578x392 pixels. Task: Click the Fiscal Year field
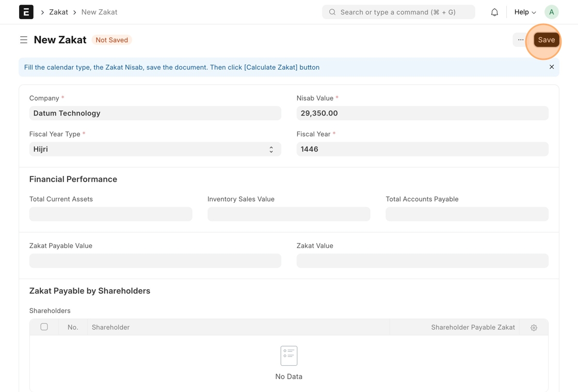coord(422,149)
